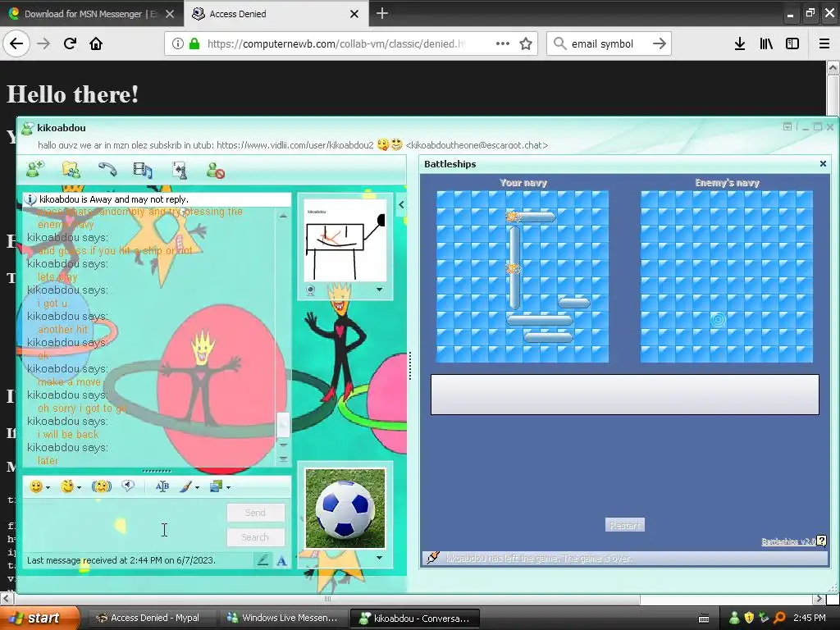Switch to Download for MSN Messenger tab
840x630 pixels.
[x=92, y=14]
